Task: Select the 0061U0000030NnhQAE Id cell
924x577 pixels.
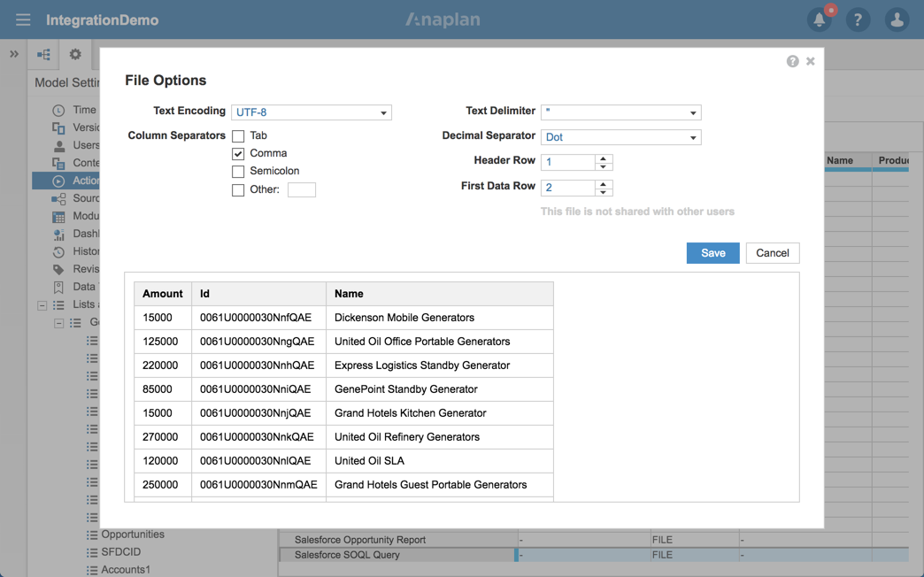Action: (x=258, y=365)
